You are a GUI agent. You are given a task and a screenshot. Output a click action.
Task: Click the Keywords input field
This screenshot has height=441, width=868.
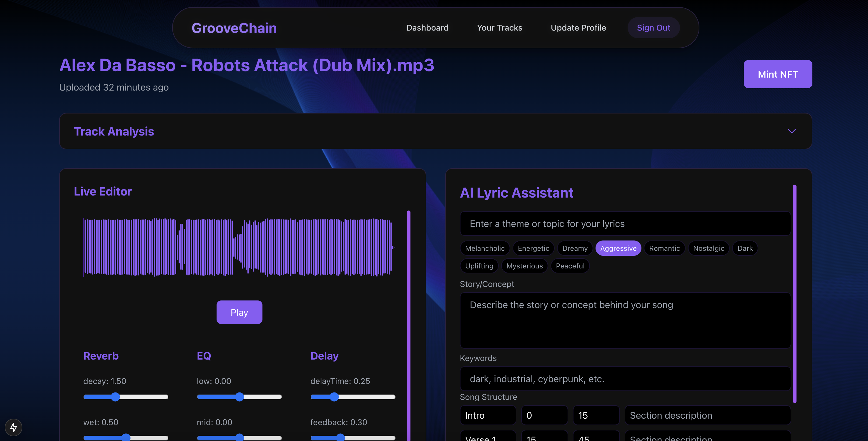coord(625,379)
